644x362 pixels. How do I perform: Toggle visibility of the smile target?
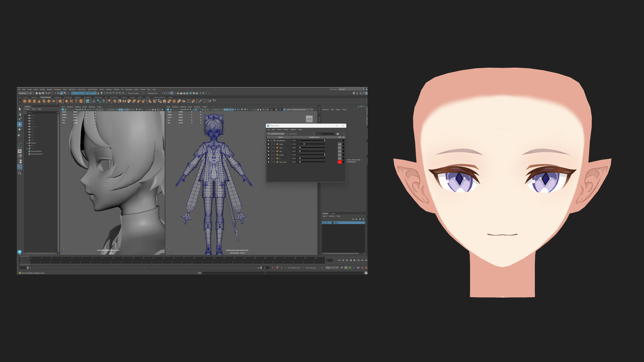click(269, 144)
